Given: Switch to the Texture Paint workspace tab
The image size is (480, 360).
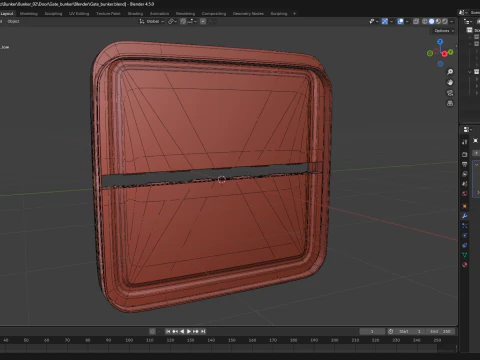Looking at the screenshot, I should (x=108, y=14).
